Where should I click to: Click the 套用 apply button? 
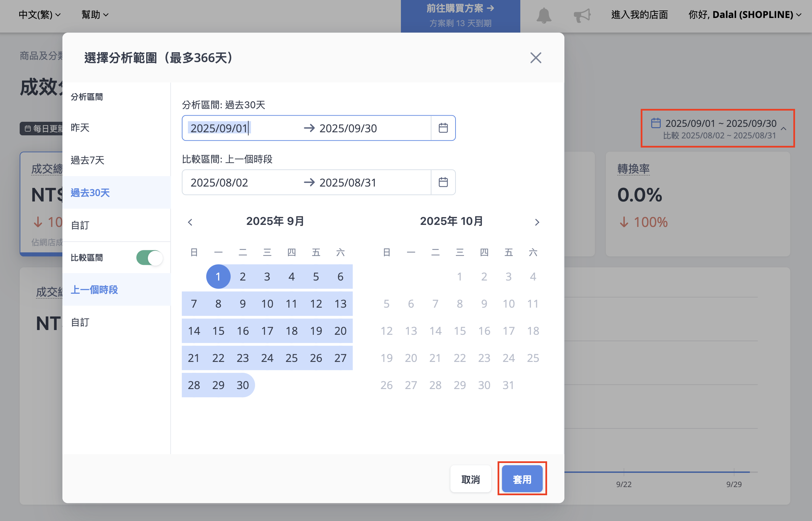pyautogui.click(x=522, y=479)
